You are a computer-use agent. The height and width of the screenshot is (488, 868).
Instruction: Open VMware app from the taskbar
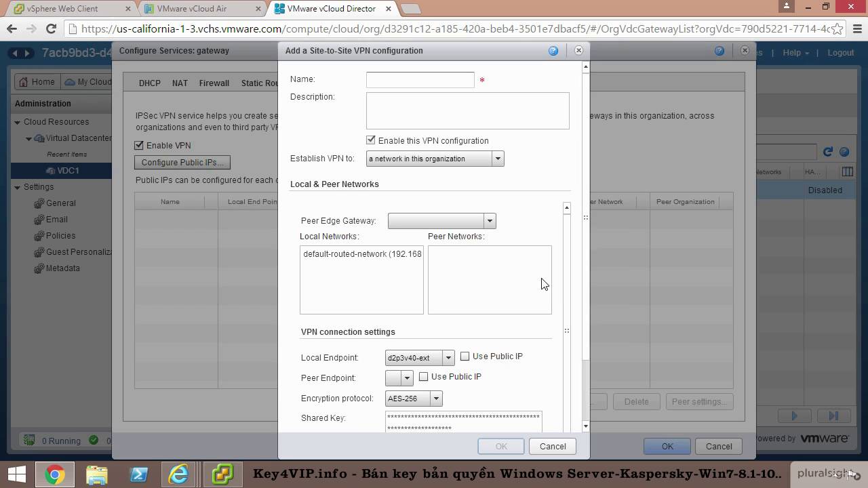tap(222, 474)
